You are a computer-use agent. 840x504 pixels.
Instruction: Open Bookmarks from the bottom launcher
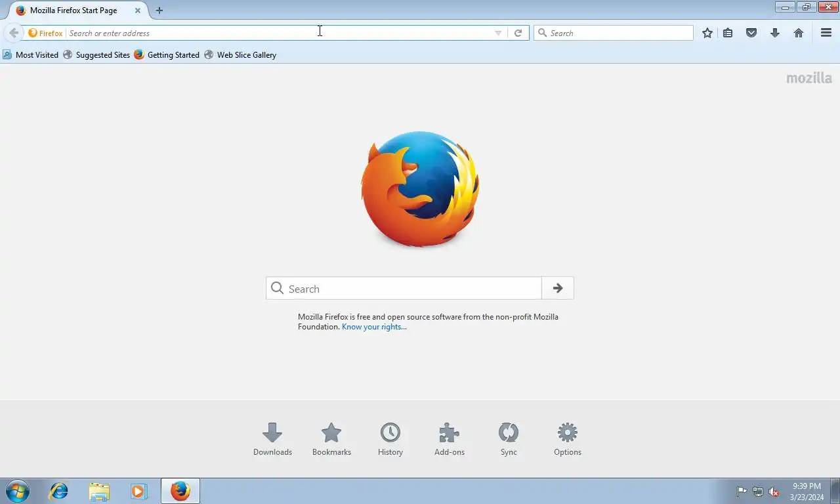click(331, 439)
